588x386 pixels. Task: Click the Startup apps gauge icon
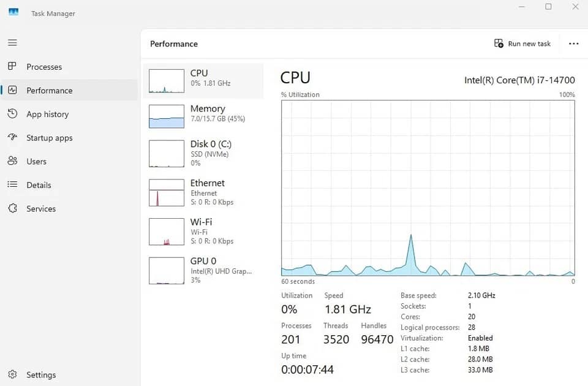point(12,137)
